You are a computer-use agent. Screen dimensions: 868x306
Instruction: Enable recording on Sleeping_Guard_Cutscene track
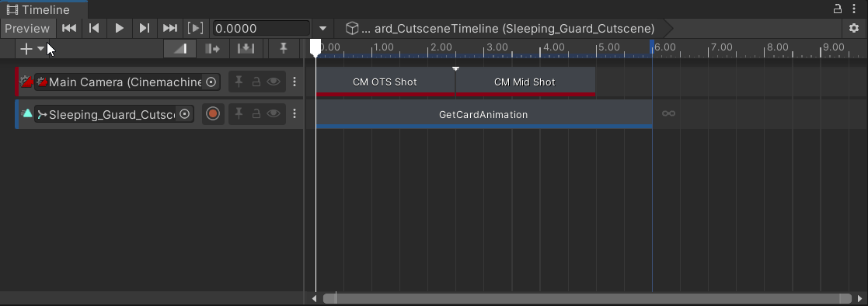213,114
